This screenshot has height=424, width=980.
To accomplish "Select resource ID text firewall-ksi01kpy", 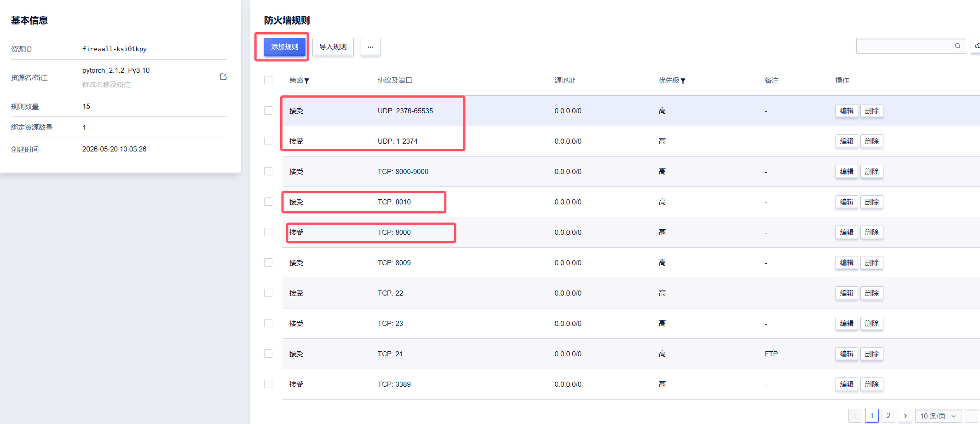I will point(115,49).
